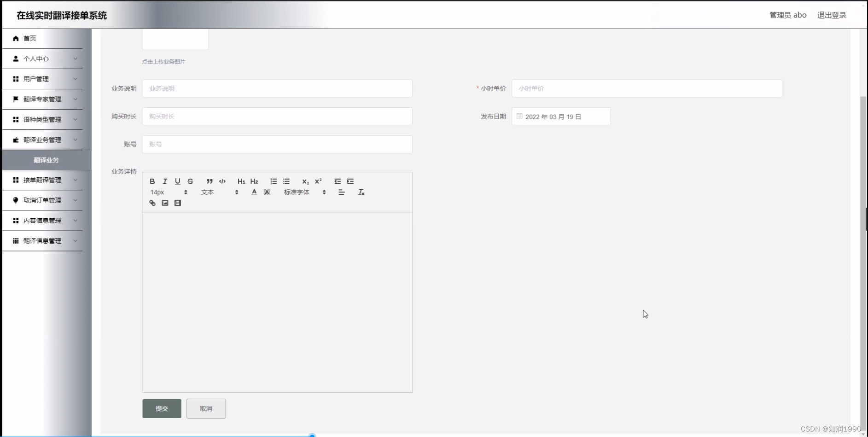
Task: Apply subscript formatting
Action: click(x=305, y=181)
